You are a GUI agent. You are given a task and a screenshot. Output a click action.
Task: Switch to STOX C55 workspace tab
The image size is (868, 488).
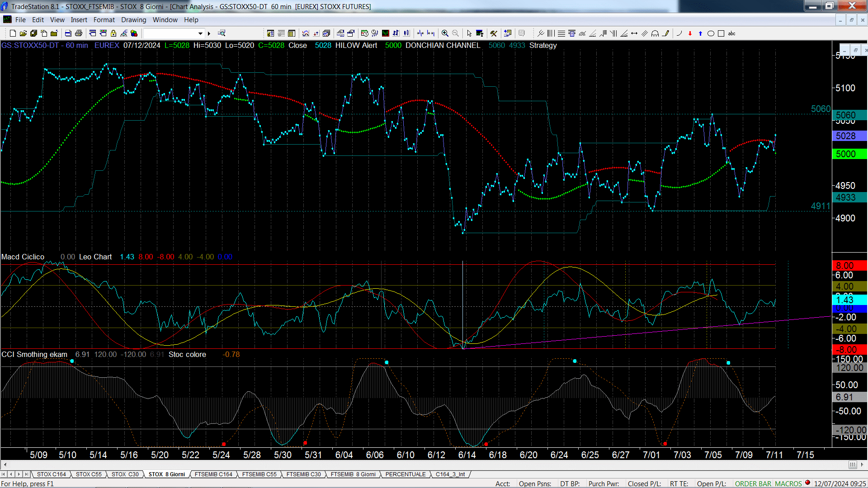(89, 474)
